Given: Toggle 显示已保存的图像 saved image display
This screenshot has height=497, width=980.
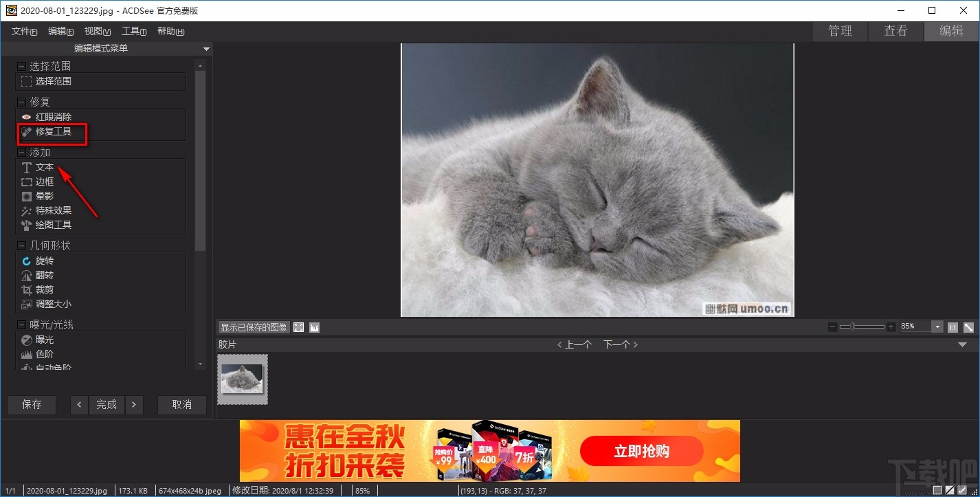Looking at the screenshot, I should click(254, 327).
